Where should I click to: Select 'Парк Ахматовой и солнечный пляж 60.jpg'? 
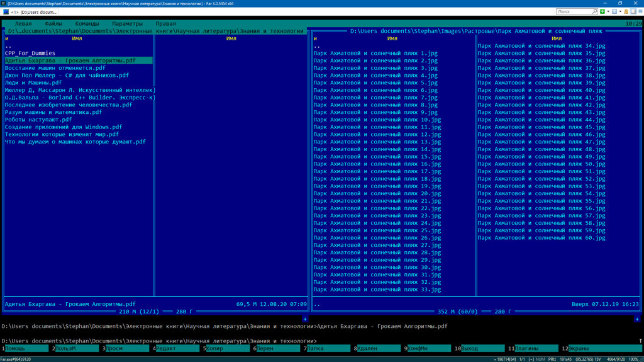coord(541,238)
